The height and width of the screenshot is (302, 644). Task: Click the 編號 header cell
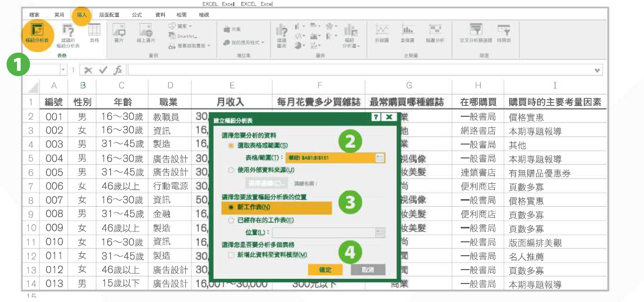pyautogui.click(x=54, y=102)
